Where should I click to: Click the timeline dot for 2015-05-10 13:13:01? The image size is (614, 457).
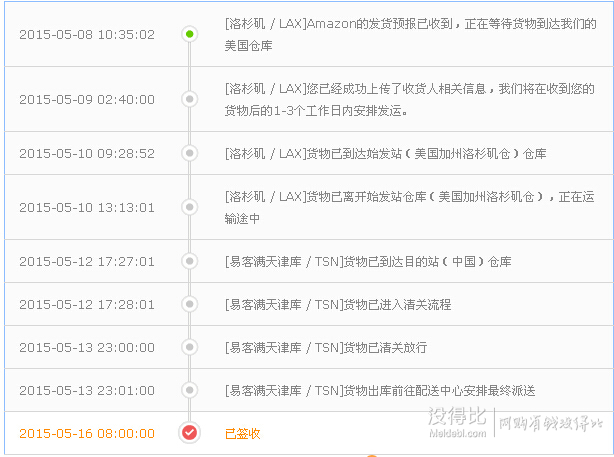point(190,207)
